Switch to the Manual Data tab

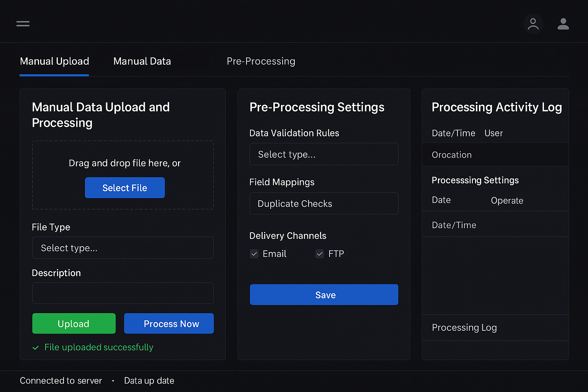tap(142, 61)
